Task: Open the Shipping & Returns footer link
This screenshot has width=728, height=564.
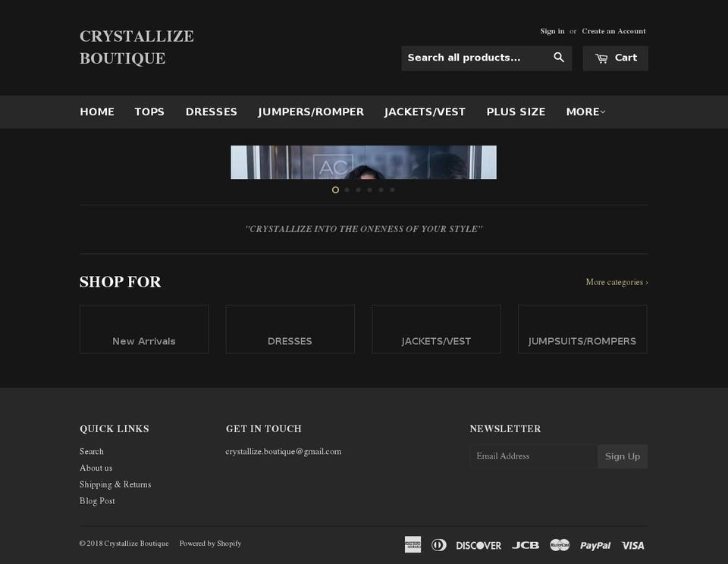Action: point(115,484)
